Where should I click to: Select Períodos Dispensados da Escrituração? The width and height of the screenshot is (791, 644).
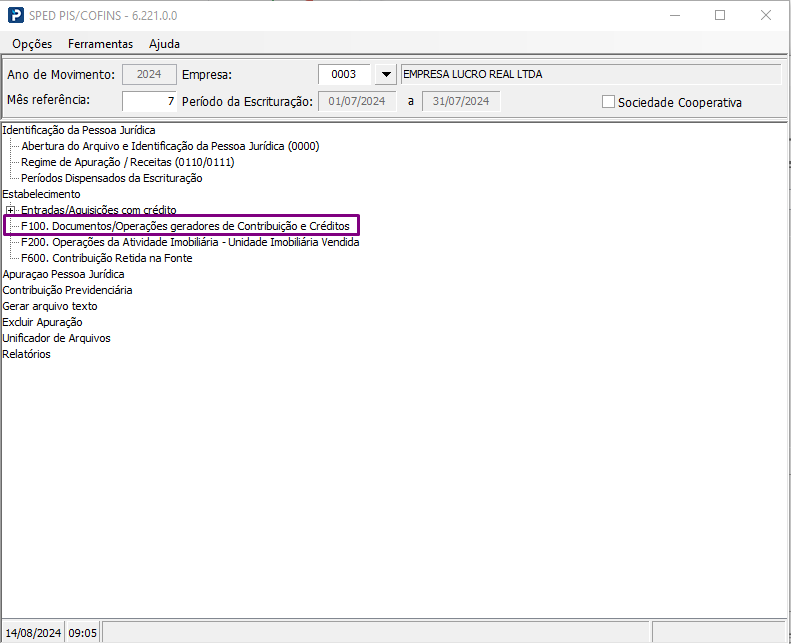(111, 178)
